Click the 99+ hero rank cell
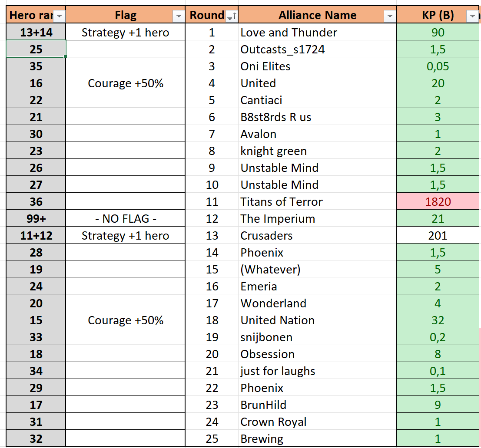This screenshot has height=448, width=481. 36,219
